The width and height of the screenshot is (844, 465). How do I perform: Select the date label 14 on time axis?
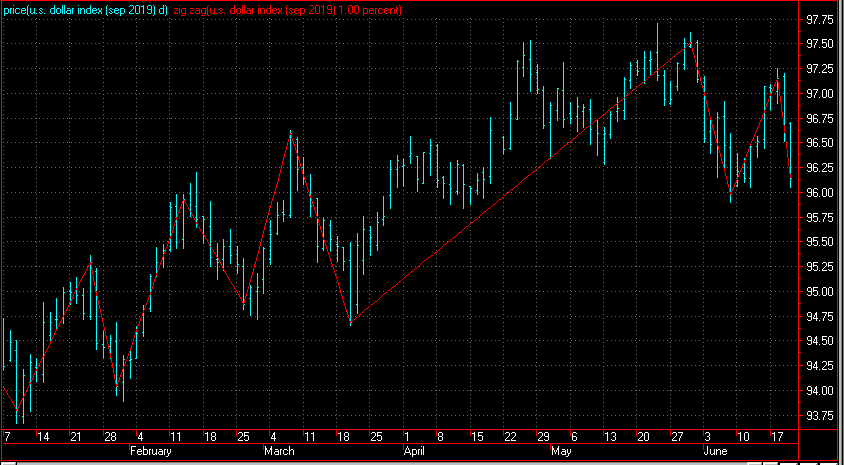(x=43, y=436)
